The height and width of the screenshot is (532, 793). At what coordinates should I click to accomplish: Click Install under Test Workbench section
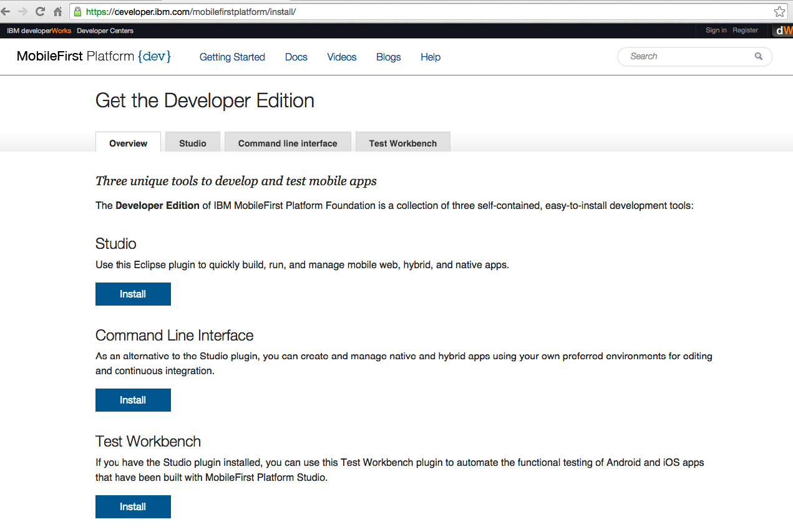tap(133, 507)
